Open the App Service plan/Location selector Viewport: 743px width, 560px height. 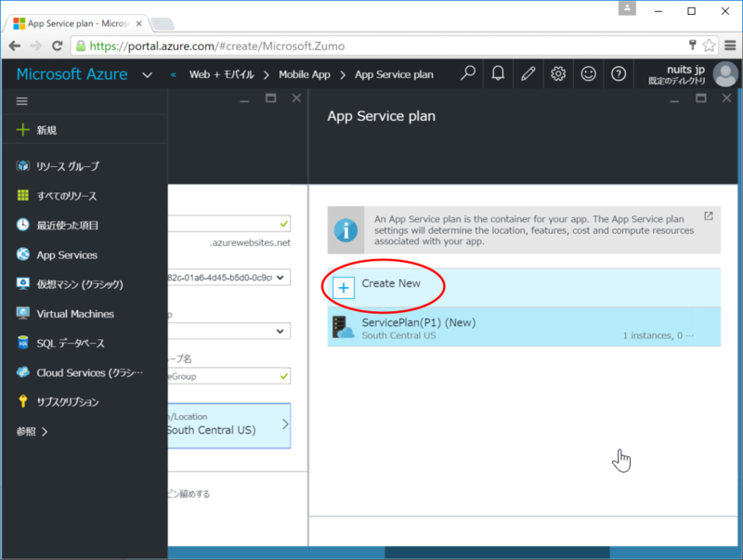click(x=228, y=425)
